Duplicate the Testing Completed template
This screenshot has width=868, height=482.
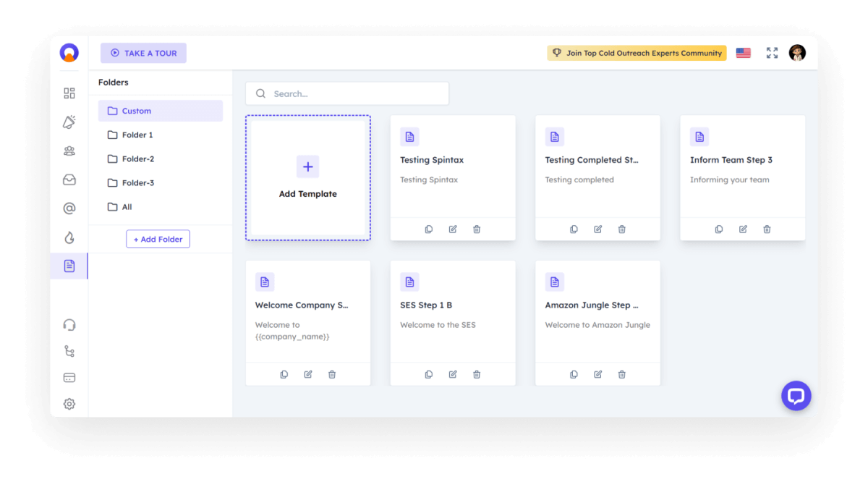[x=574, y=229]
